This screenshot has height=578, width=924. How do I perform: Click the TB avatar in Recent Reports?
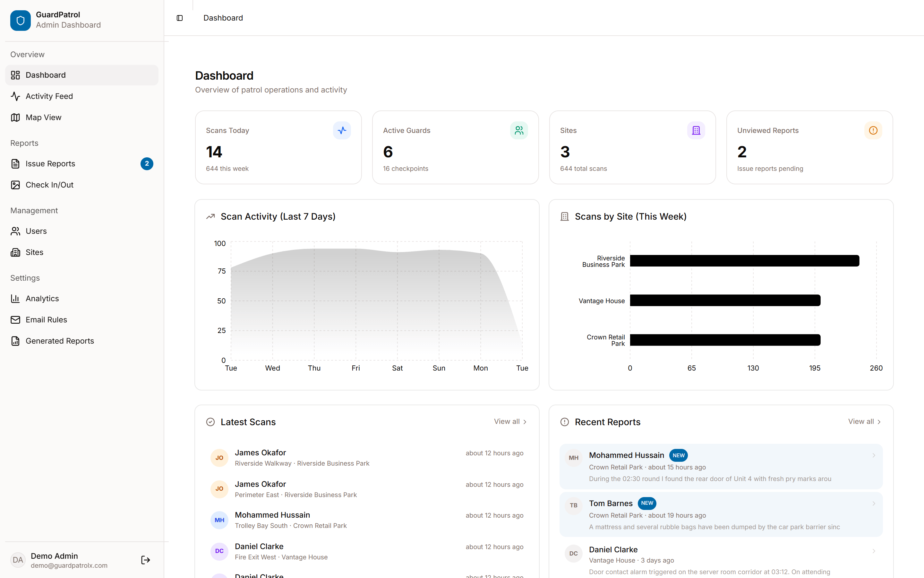tap(574, 505)
